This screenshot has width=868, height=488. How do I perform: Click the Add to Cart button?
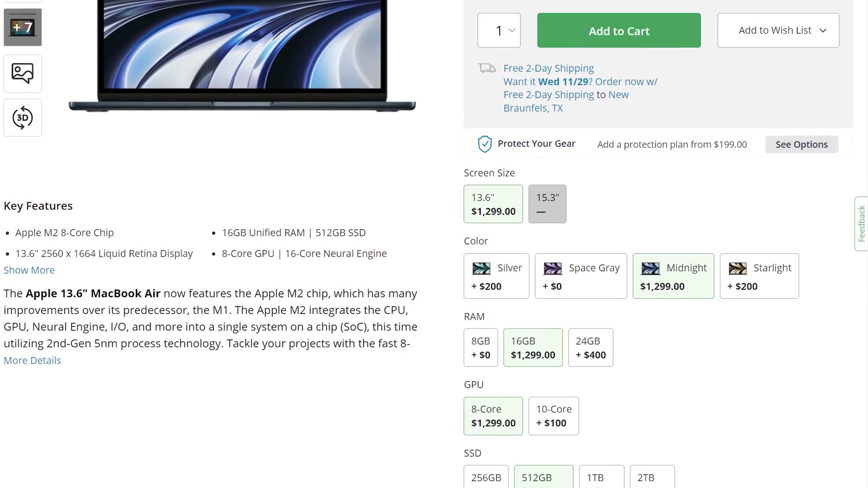click(x=619, y=30)
